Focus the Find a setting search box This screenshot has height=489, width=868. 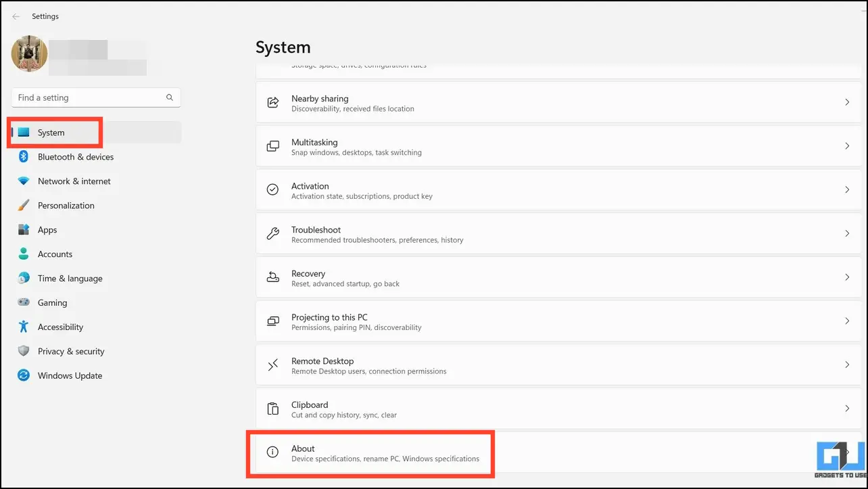click(x=96, y=97)
